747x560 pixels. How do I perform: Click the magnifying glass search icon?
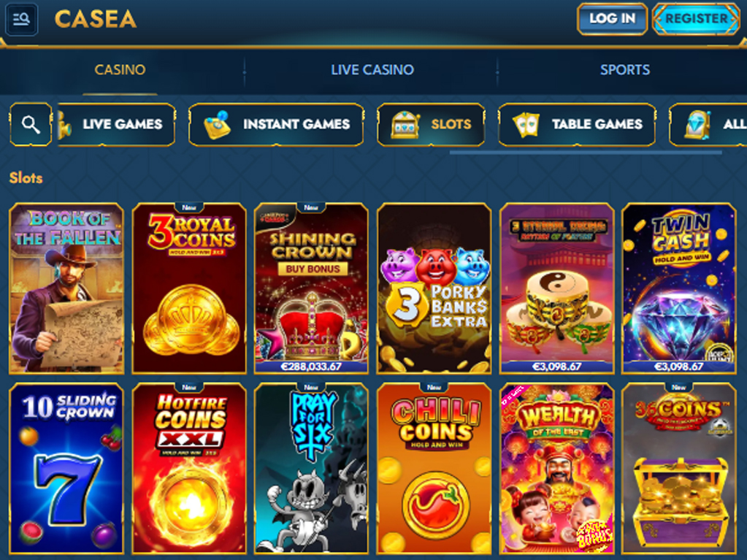pyautogui.click(x=31, y=125)
